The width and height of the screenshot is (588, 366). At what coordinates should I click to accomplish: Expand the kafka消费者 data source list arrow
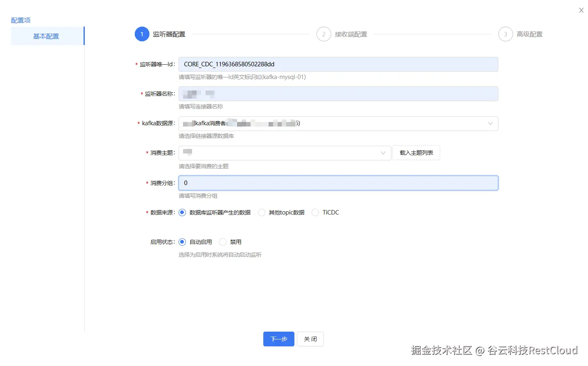click(x=490, y=123)
